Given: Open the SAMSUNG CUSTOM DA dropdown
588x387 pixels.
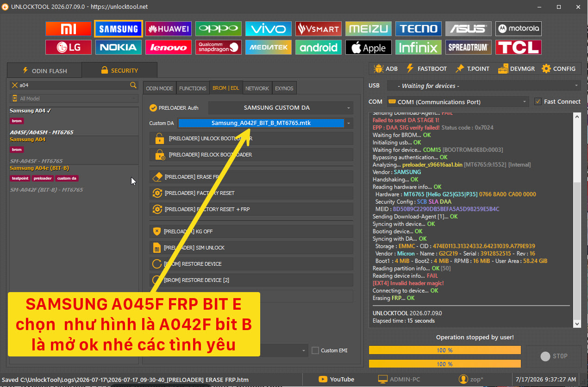Looking at the screenshot, I should point(281,108).
